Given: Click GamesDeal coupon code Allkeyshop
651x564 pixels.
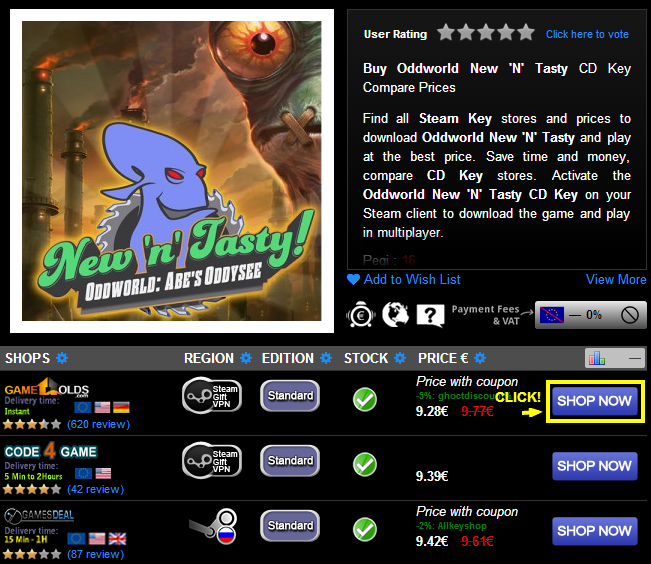Looking at the screenshot, I should pyautogui.click(x=462, y=526).
